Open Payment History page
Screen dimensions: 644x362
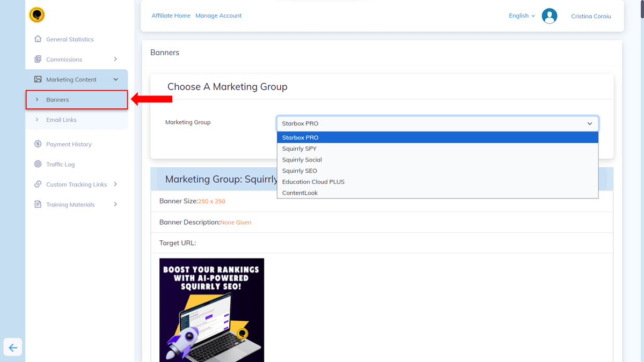(69, 144)
